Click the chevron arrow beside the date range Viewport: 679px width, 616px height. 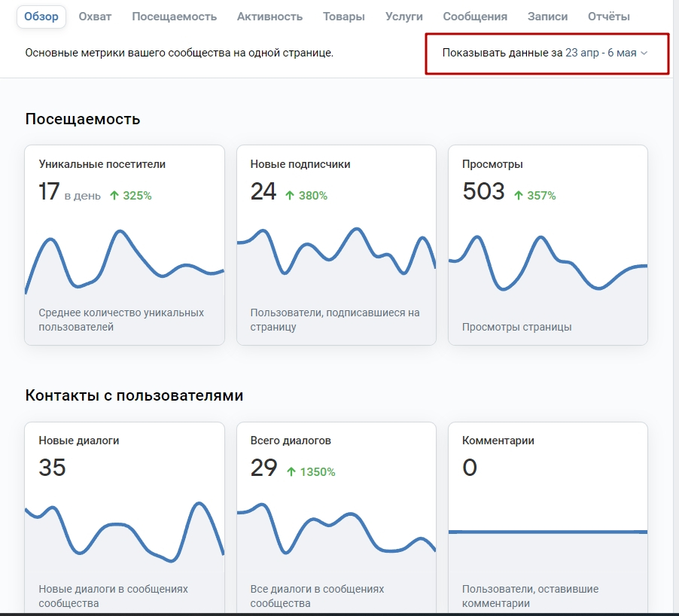click(x=644, y=53)
